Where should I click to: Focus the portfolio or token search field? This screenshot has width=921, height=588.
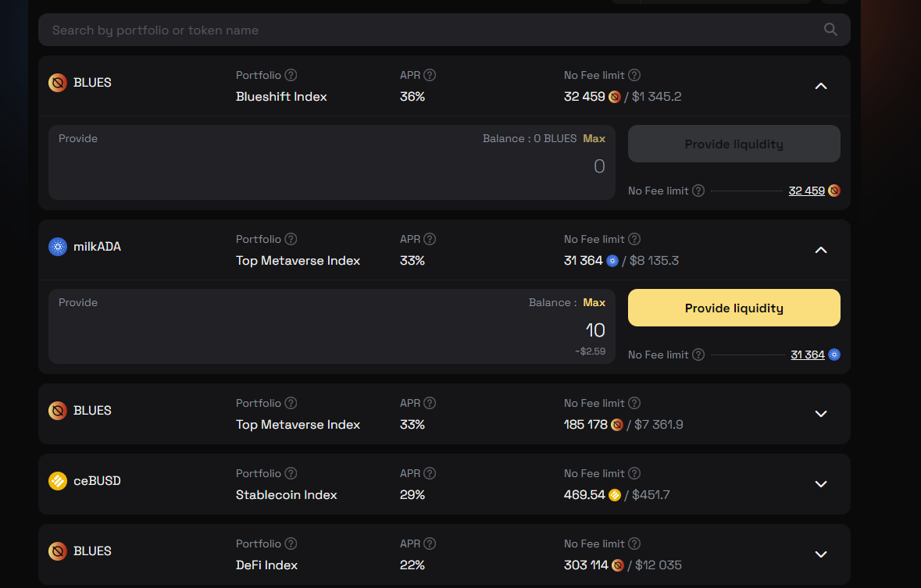pyautogui.click(x=444, y=30)
